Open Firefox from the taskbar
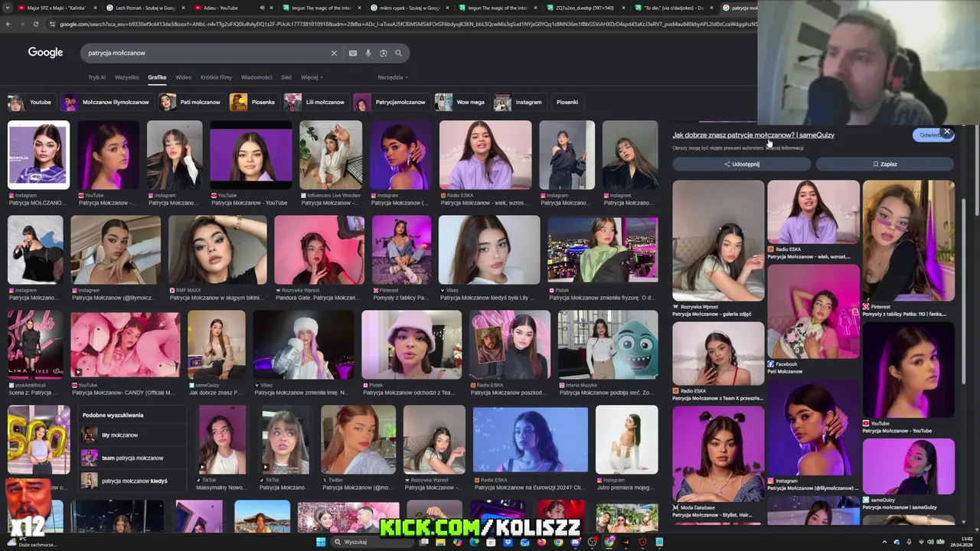 coord(542,542)
